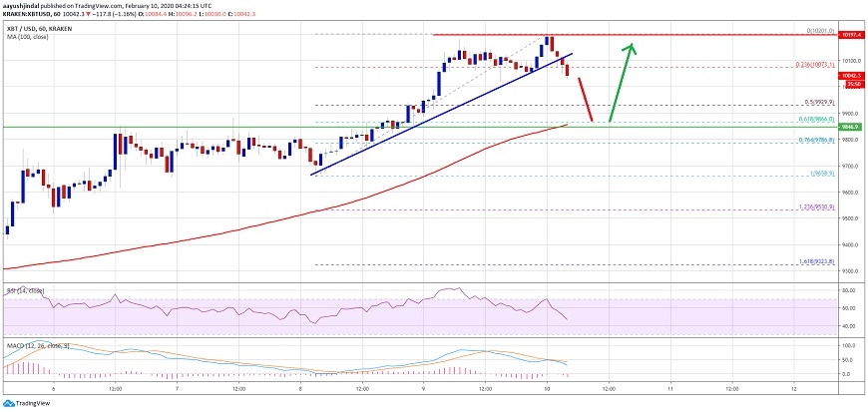Click the 9400.0 price axis value
This screenshot has height=412, width=868.
click(x=850, y=245)
